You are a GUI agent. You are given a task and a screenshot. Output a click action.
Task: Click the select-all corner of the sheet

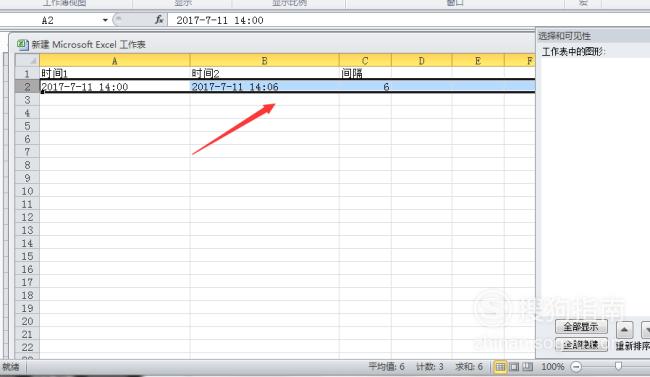(27, 61)
